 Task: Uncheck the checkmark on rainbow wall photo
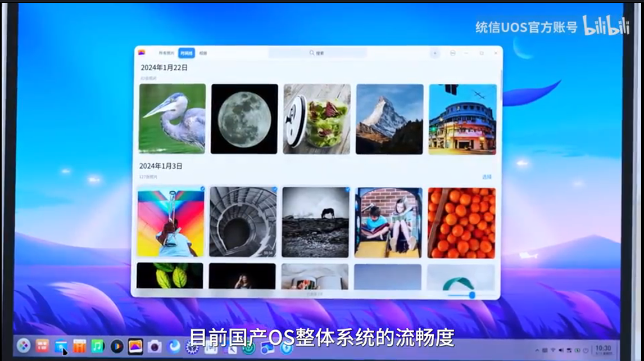[202, 189]
